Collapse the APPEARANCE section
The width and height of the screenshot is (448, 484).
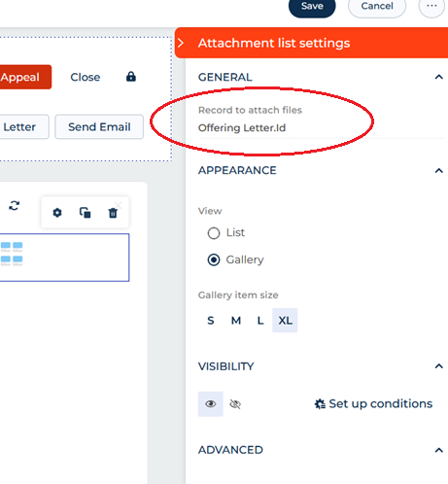[x=438, y=171]
